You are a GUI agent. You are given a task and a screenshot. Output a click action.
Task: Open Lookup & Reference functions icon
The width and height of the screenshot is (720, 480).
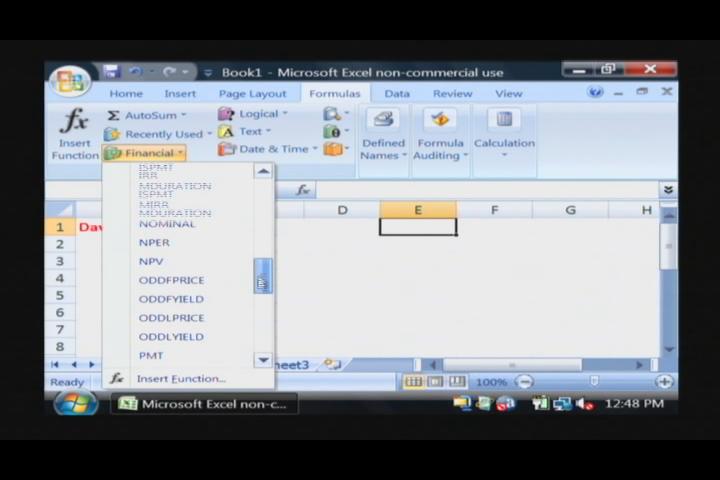coord(336,113)
